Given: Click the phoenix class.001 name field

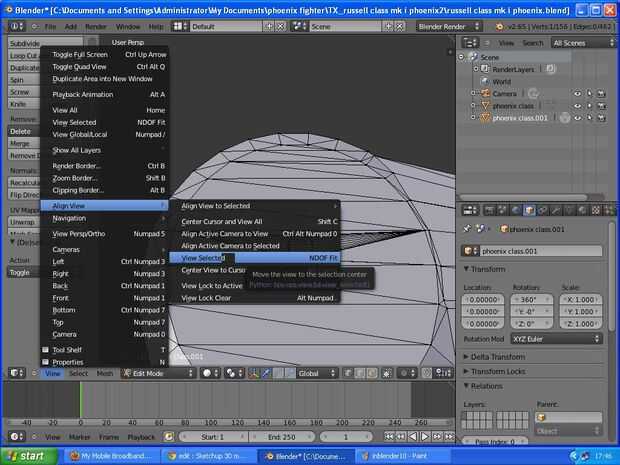Looking at the screenshot, I should coord(536,251).
